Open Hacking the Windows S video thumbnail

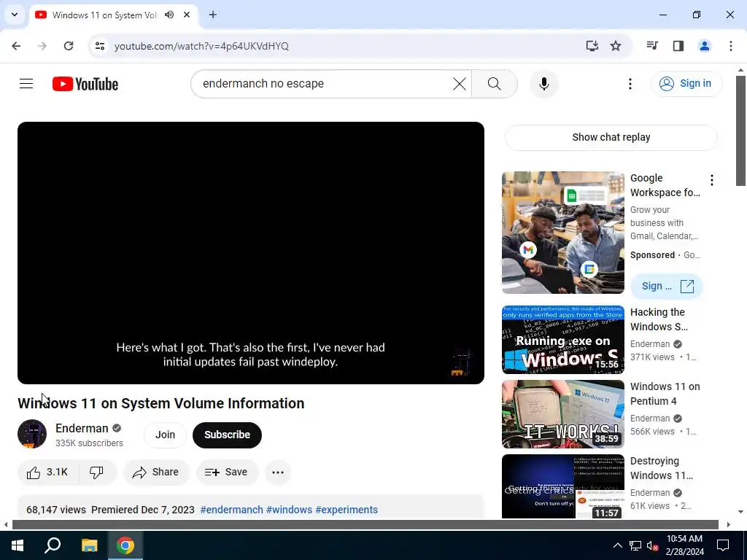pos(562,340)
